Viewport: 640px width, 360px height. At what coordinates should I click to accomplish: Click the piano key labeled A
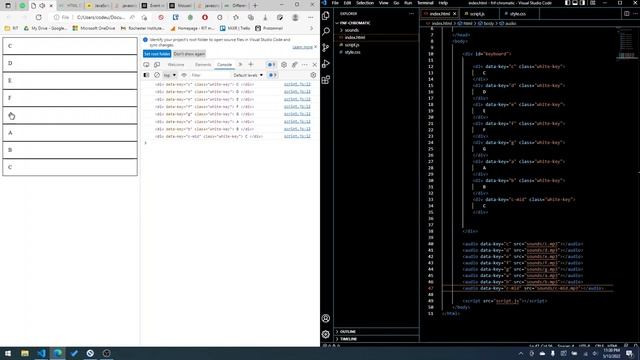[x=70, y=133]
